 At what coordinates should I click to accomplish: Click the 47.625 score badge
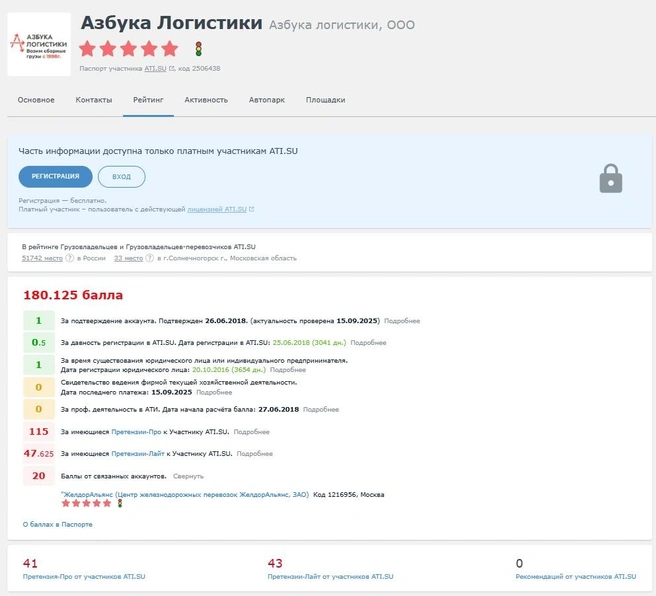coord(39,453)
